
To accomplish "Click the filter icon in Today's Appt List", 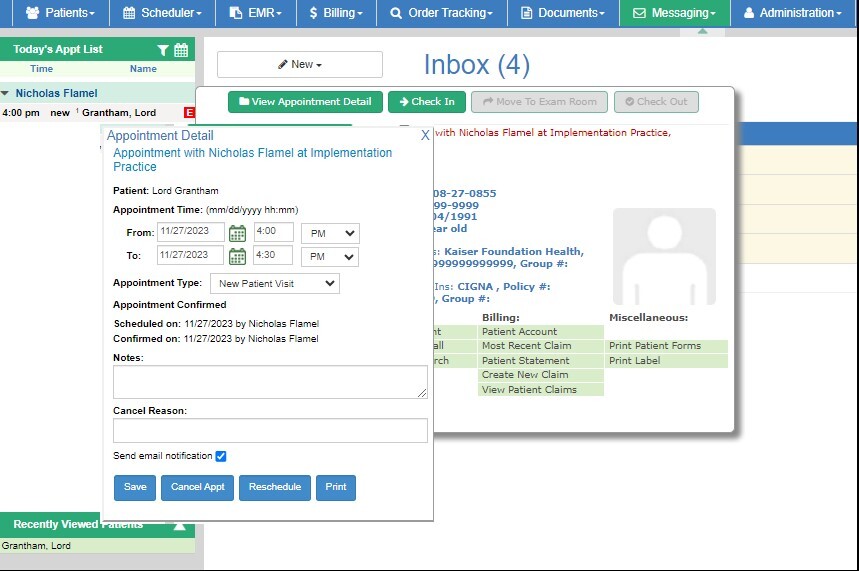I will point(163,50).
